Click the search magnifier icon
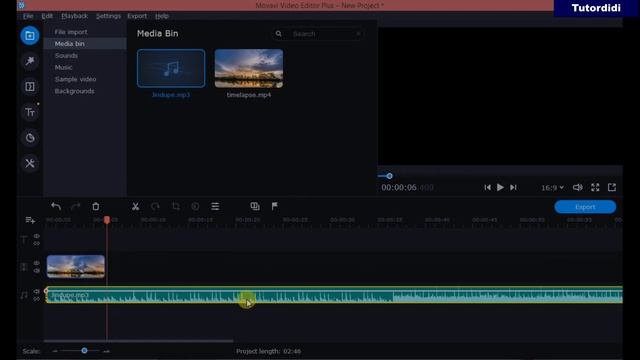The height and width of the screenshot is (360, 640). (278, 34)
